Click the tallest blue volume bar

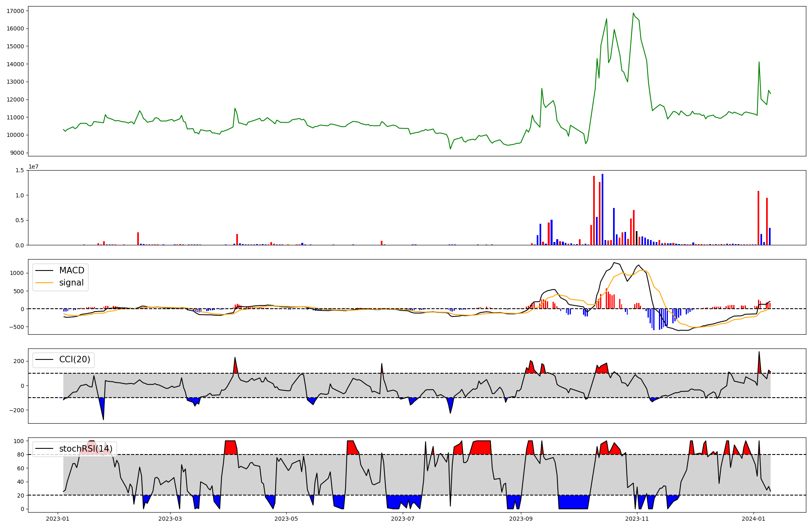click(x=603, y=209)
